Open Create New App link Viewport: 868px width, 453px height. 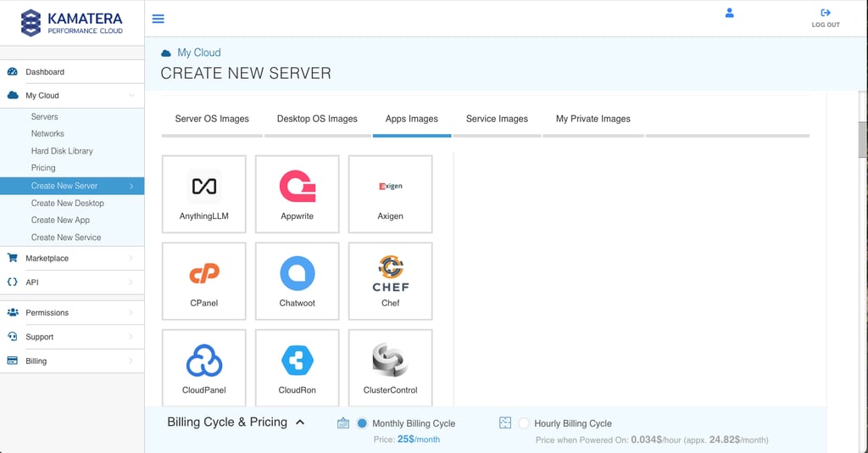pos(60,220)
